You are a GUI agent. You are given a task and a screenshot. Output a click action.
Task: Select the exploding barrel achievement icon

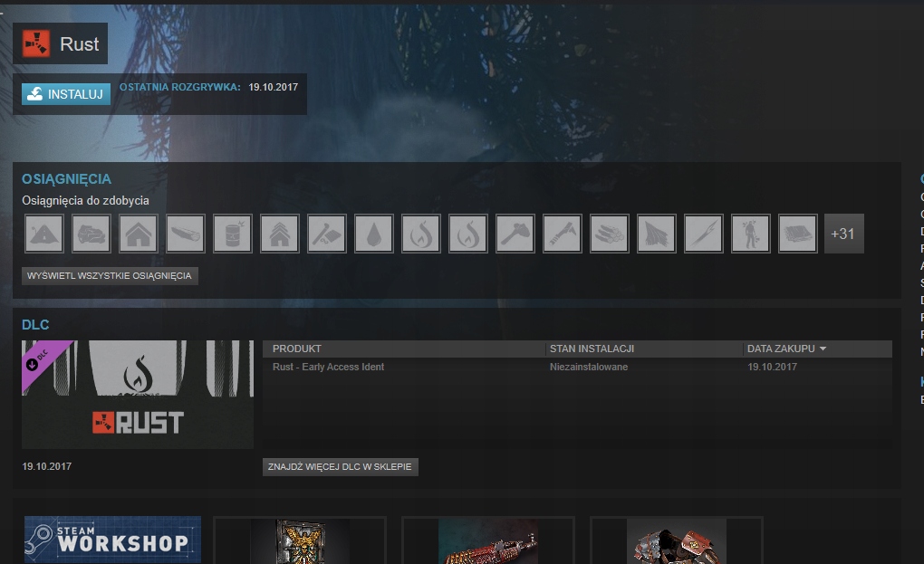233,234
